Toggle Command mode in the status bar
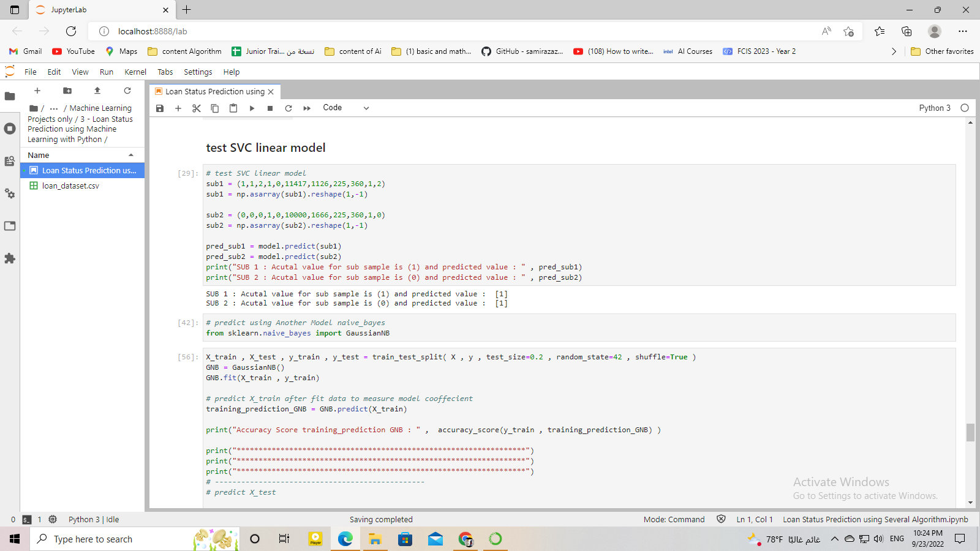This screenshot has height=551, width=980. click(674, 519)
